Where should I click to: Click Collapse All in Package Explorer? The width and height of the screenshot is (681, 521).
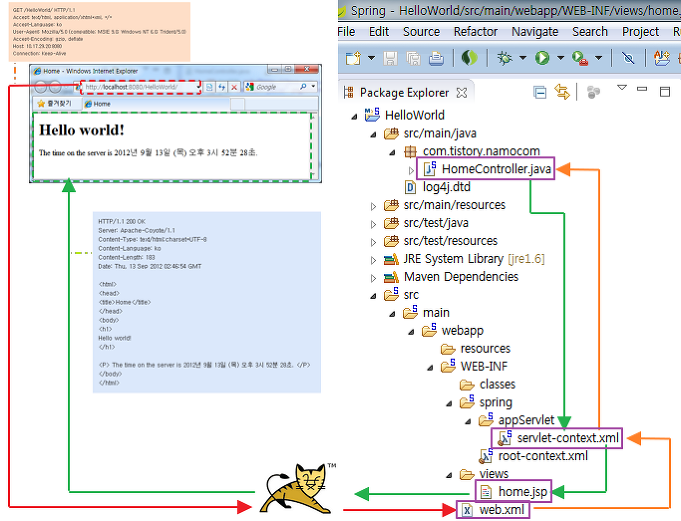click(x=540, y=92)
